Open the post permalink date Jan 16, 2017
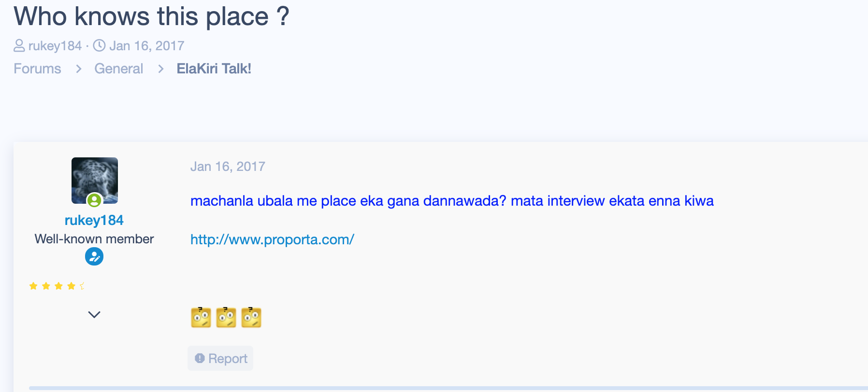868x392 pixels. tap(228, 167)
